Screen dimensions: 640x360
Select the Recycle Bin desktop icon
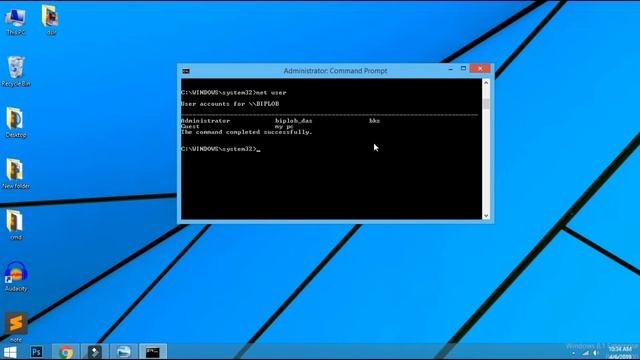16,71
